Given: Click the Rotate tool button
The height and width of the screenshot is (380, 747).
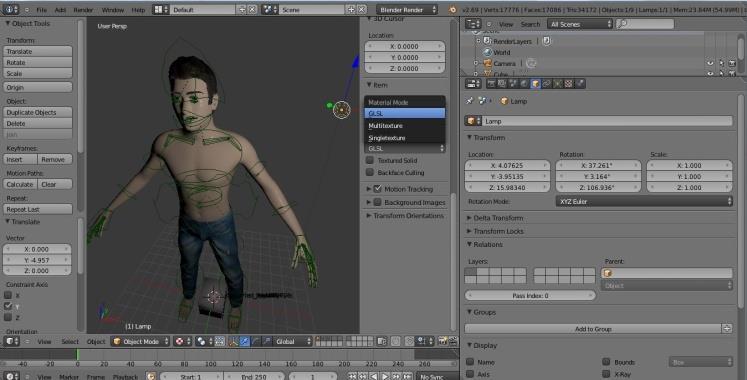Looking at the screenshot, I should point(38,62).
